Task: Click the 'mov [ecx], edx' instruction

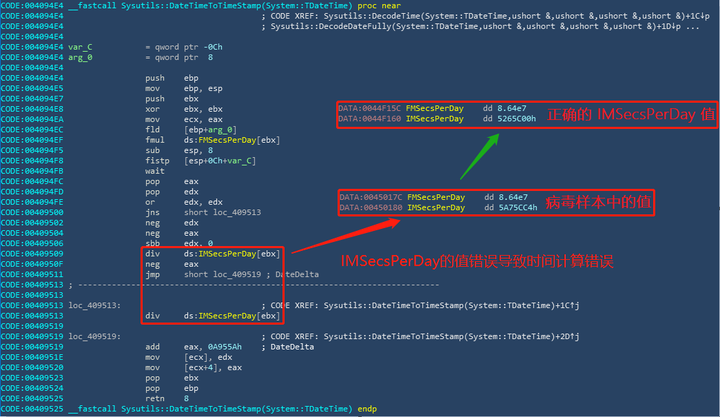Action: (189, 357)
